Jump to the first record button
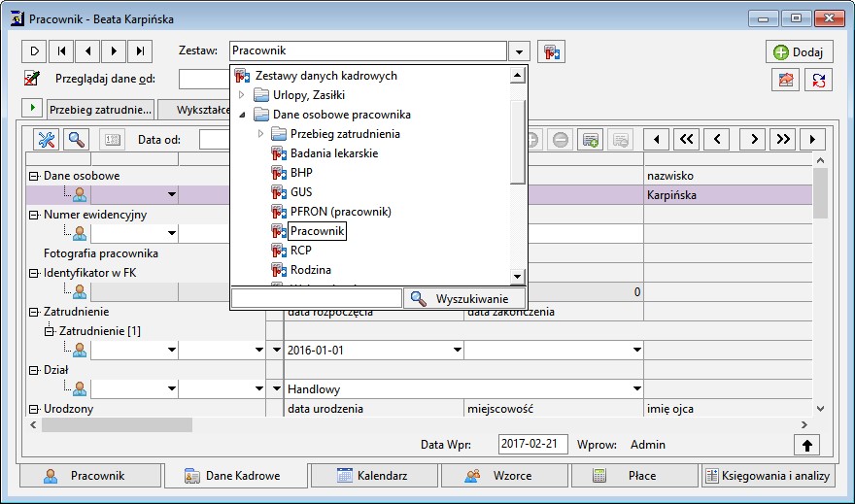 point(61,50)
